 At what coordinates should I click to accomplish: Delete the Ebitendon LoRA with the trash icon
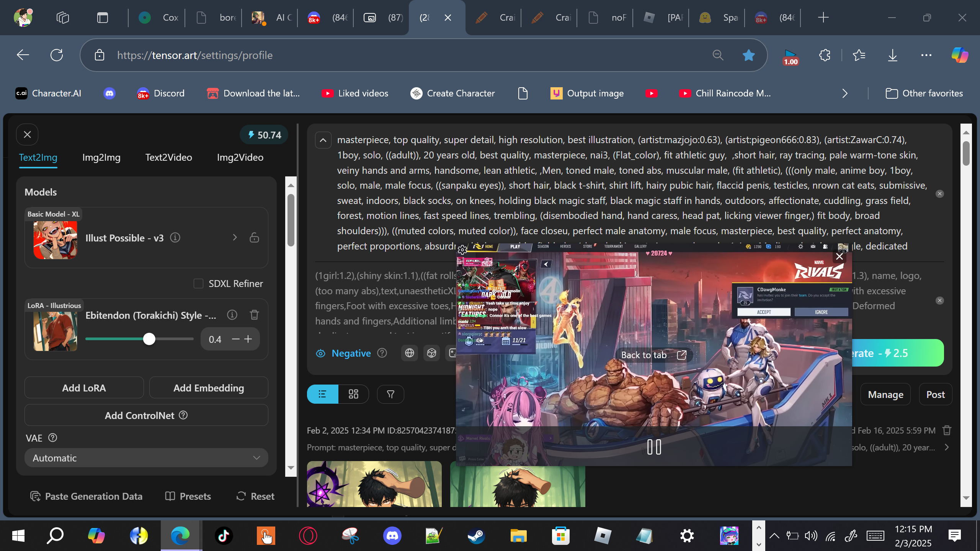point(254,315)
